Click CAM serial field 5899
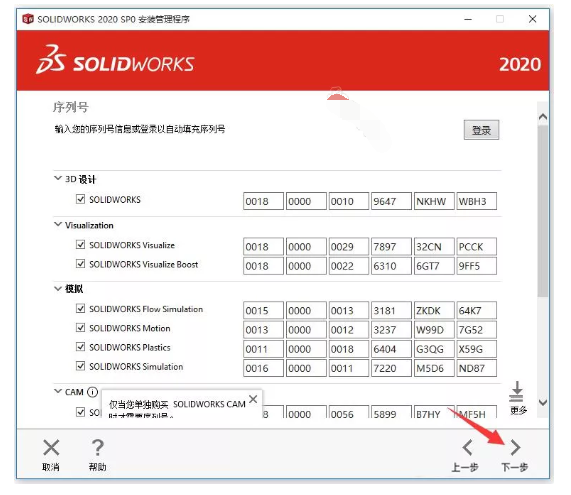The height and width of the screenshot is (495, 571). 391,412
